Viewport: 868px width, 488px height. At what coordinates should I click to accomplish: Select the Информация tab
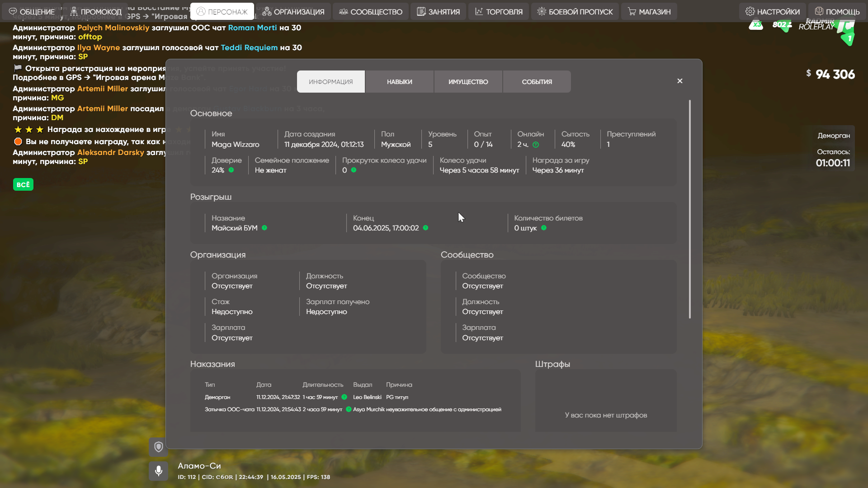[x=330, y=82]
